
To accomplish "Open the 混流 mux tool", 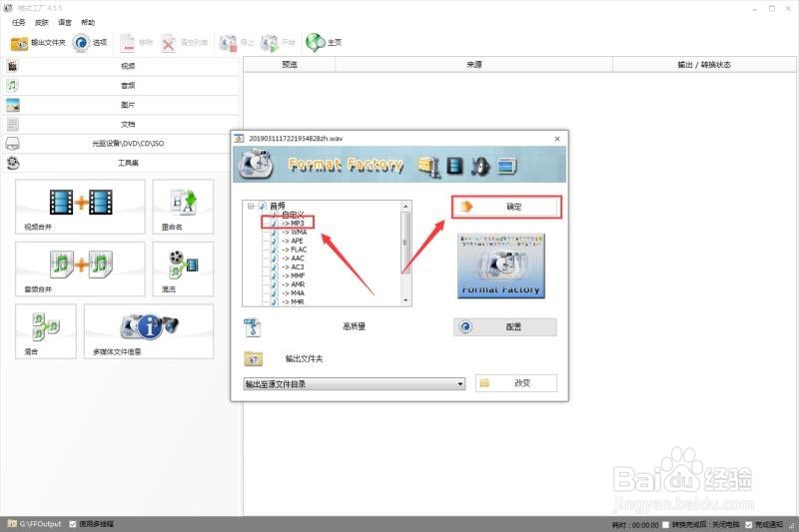I will [x=183, y=268].
